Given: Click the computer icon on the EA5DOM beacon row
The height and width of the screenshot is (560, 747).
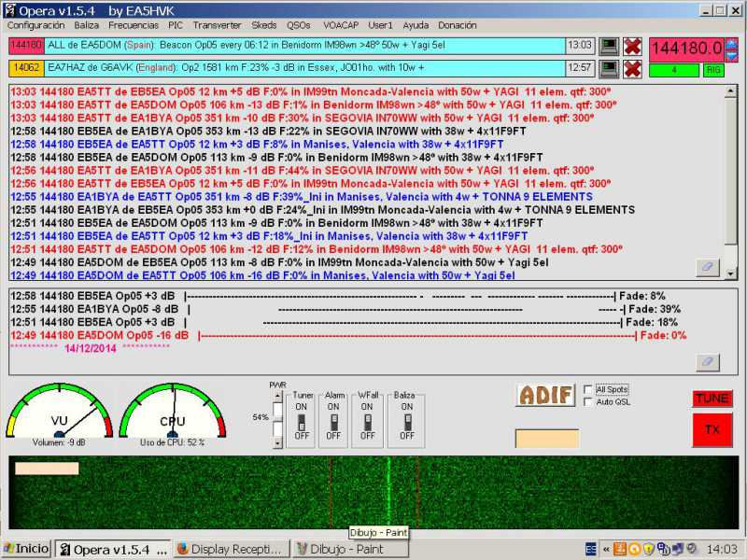Looking at the screenshot, I should click(609, 46).
